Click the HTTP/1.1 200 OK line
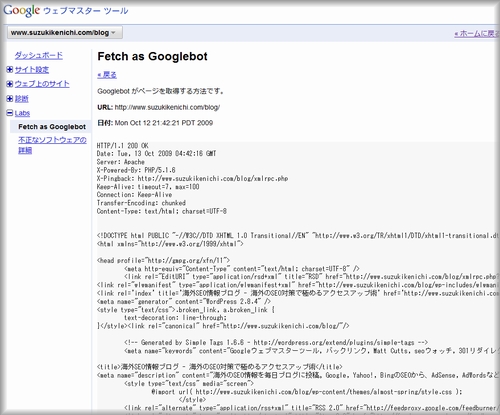 pyautogui.click(x=122, y=146)
